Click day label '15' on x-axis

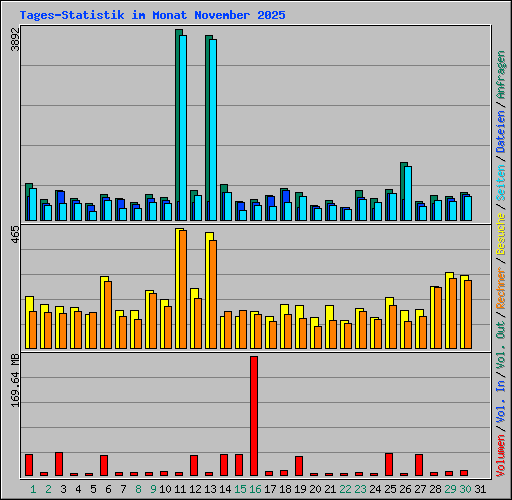tap(240, 489)
